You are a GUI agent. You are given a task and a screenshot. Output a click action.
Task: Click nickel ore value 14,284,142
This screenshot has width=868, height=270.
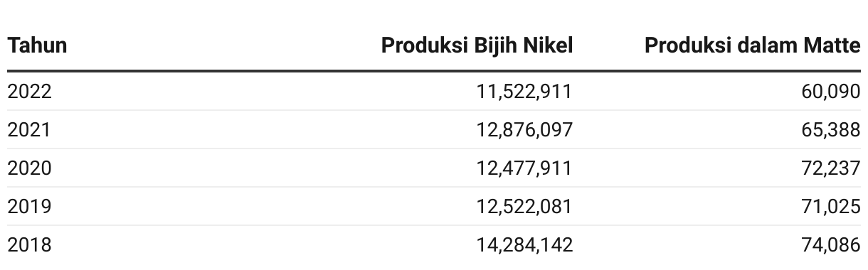click(525, 245)
